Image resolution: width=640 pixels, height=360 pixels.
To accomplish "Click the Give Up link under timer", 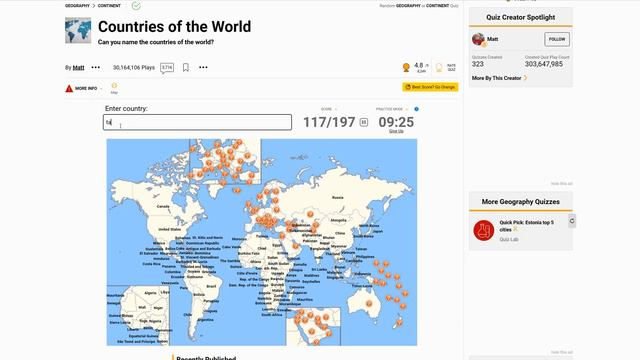I will pyautogui.click(x=396, y=131).
